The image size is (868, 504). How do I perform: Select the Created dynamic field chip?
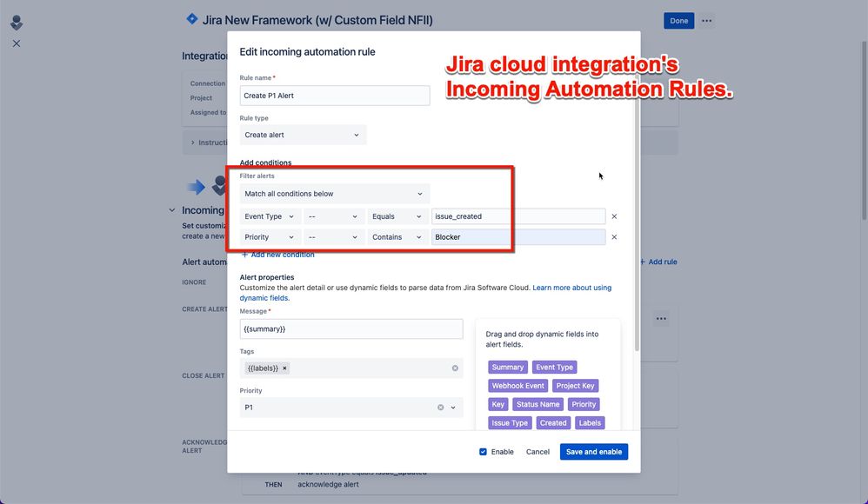click(553, 422)
